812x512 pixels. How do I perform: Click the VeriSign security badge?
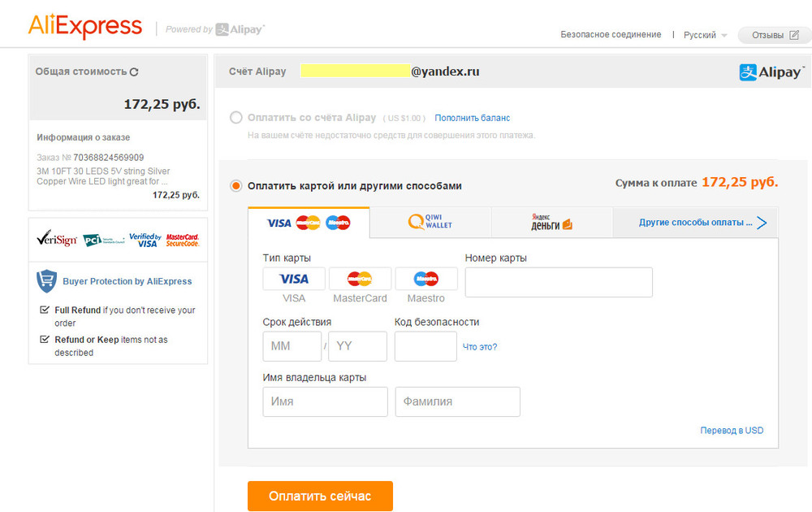coord(56,240)
